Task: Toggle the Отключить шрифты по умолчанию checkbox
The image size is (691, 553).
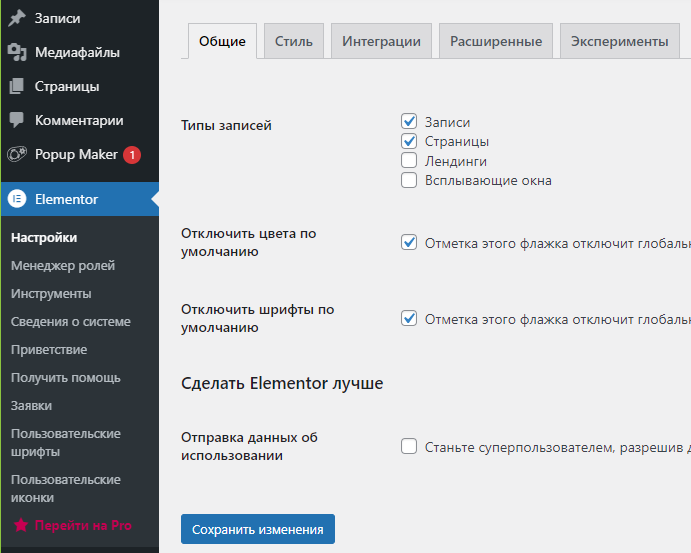Action: [x=409, y=318]
